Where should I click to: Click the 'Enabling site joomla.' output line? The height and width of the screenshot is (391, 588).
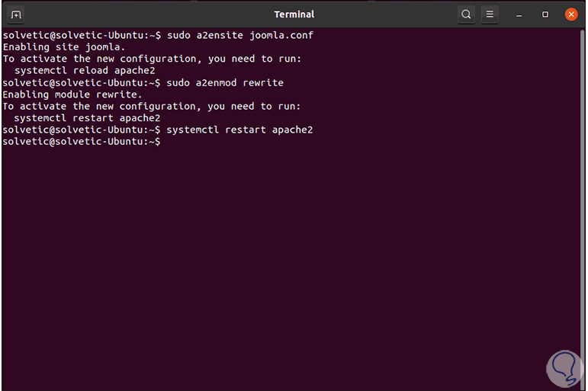click(64, 47)
